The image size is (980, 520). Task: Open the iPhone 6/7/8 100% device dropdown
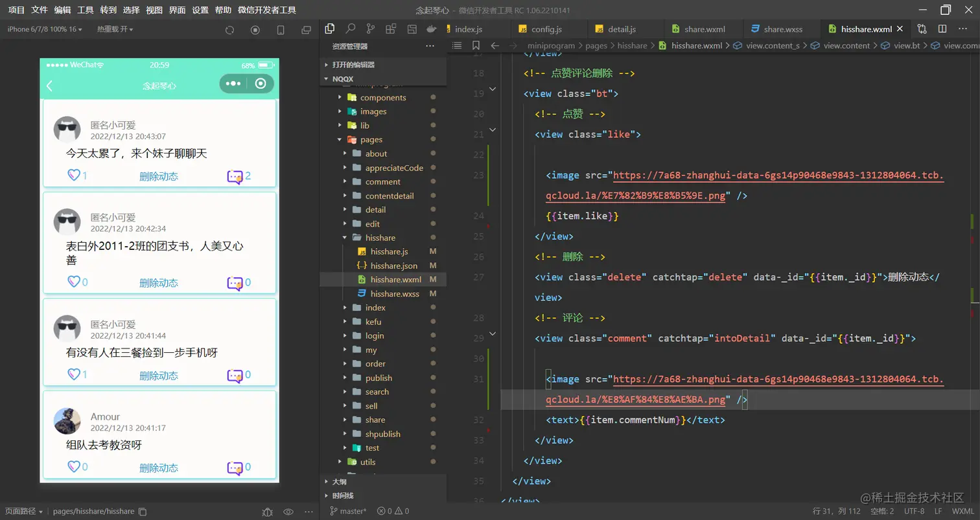click(x=44, y=29)
